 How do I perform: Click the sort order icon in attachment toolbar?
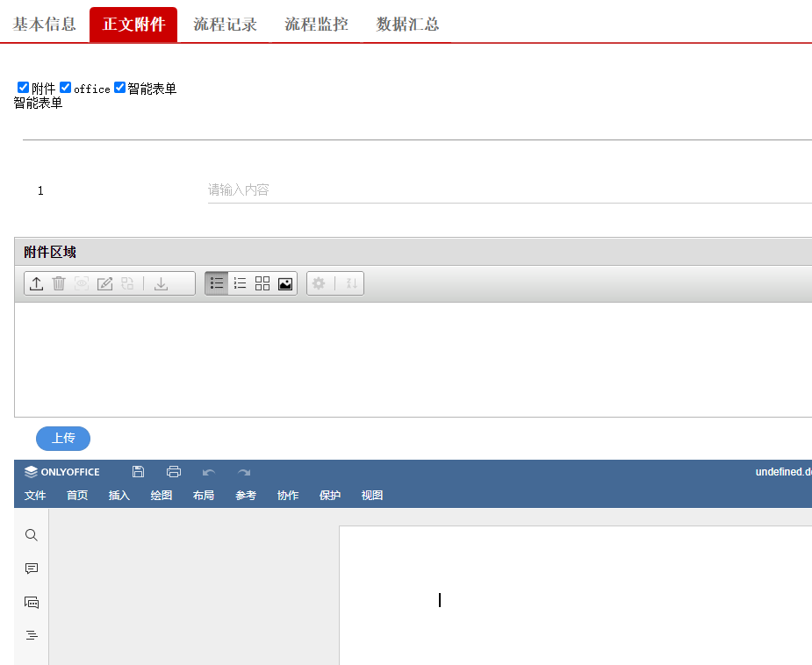[352, 283]
